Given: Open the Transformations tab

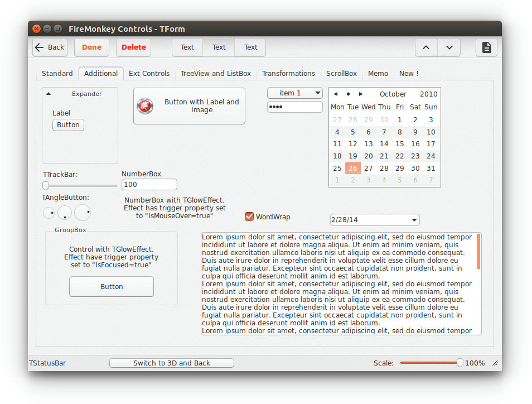Looking at the screenshot, I should tap(288, 73).
